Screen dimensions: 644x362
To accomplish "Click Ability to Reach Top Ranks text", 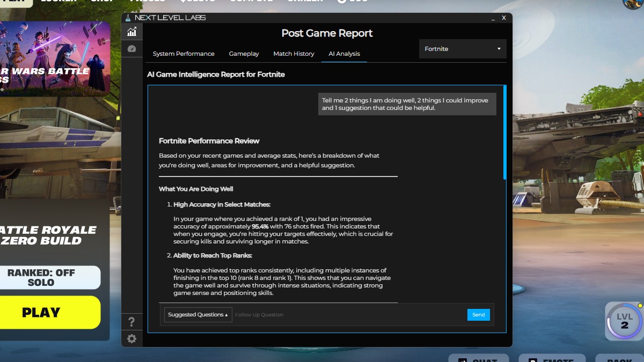I will [213, 255].
